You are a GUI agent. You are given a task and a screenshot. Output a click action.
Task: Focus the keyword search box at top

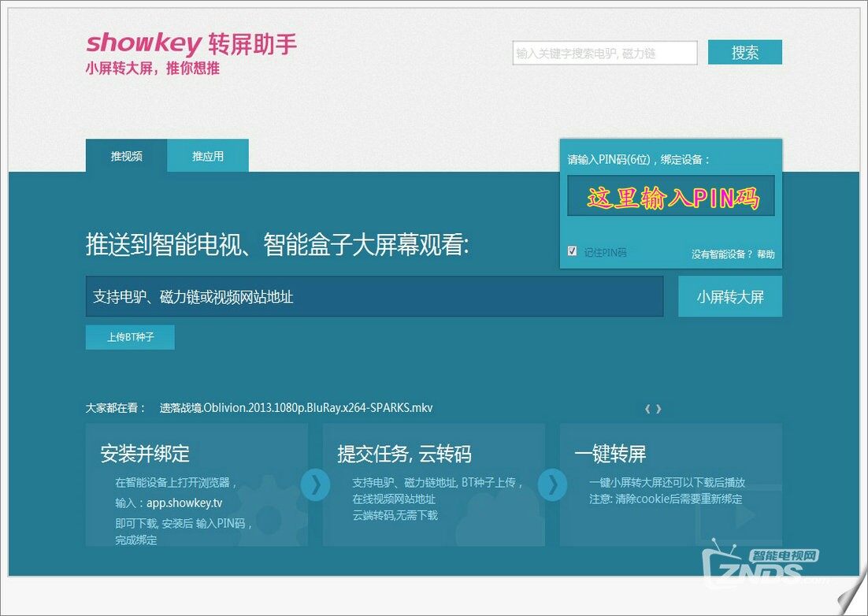(605, 53)
